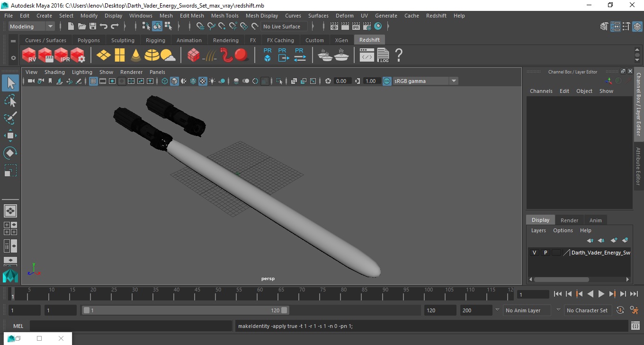
Task: Click the MEL command input line
Action: click(131, 326)
